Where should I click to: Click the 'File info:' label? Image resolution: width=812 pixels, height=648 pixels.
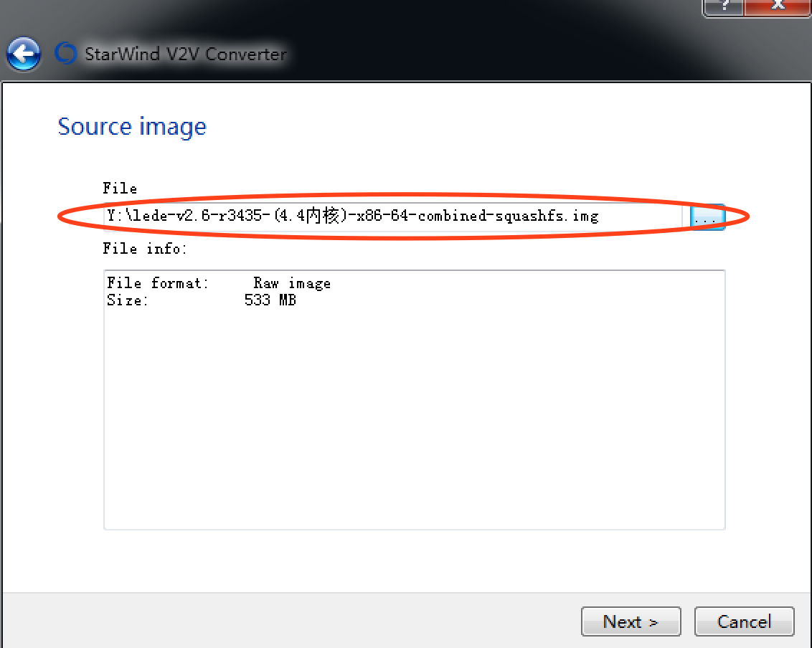tap(144, 249)
